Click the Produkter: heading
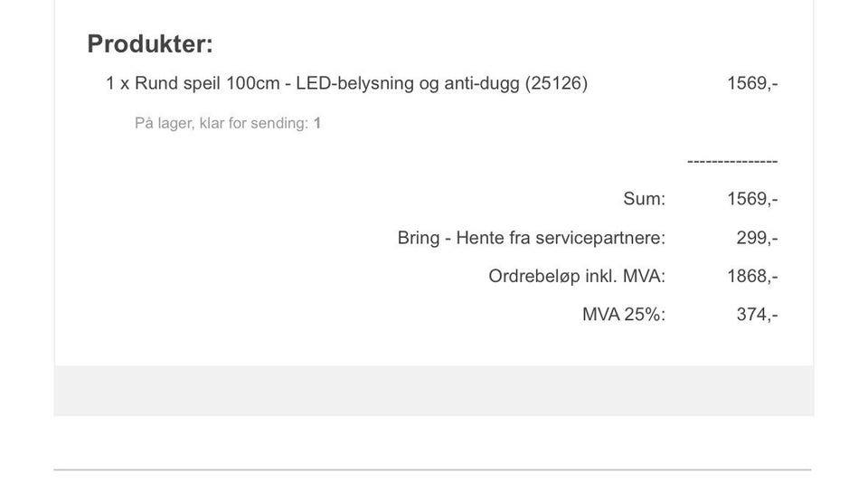 point(150,44)
